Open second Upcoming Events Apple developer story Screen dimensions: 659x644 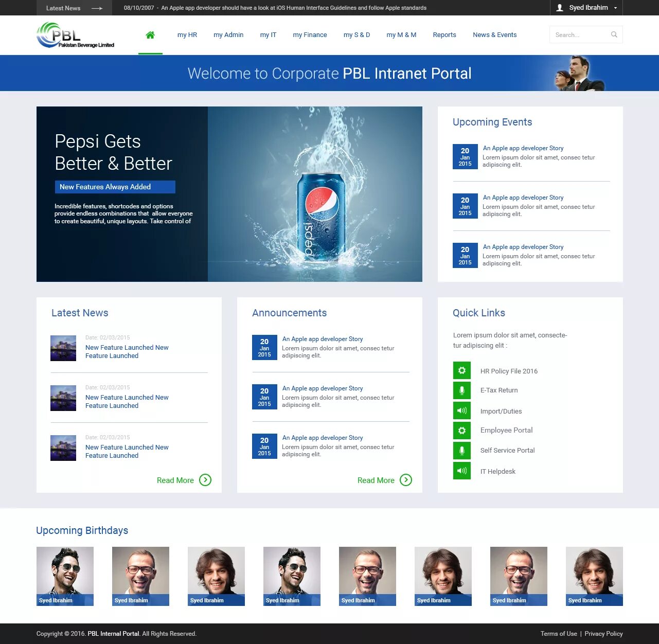tap(523, 198)
